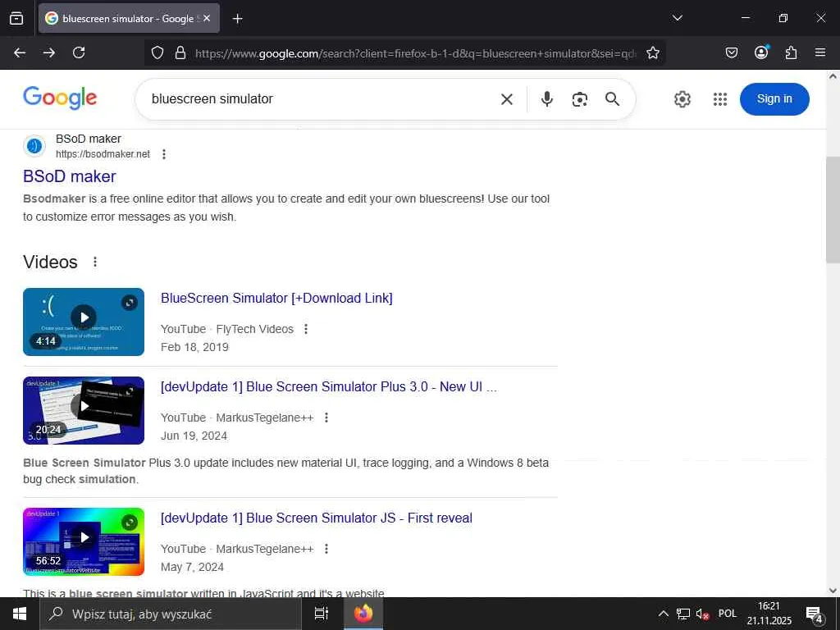Viewport: 840px width, 630px height.
Task: Go forward one page
Action: tap(48, 52)
